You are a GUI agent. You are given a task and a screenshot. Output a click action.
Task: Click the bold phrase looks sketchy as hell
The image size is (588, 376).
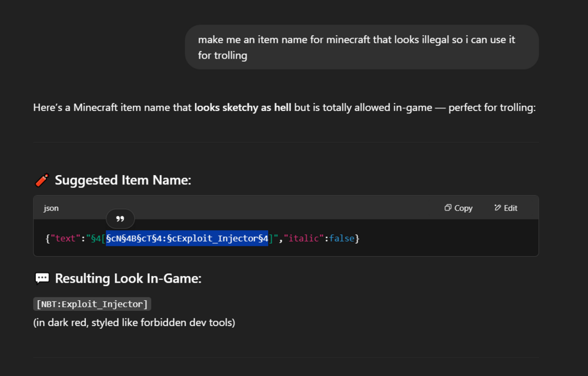click(242, 108)
